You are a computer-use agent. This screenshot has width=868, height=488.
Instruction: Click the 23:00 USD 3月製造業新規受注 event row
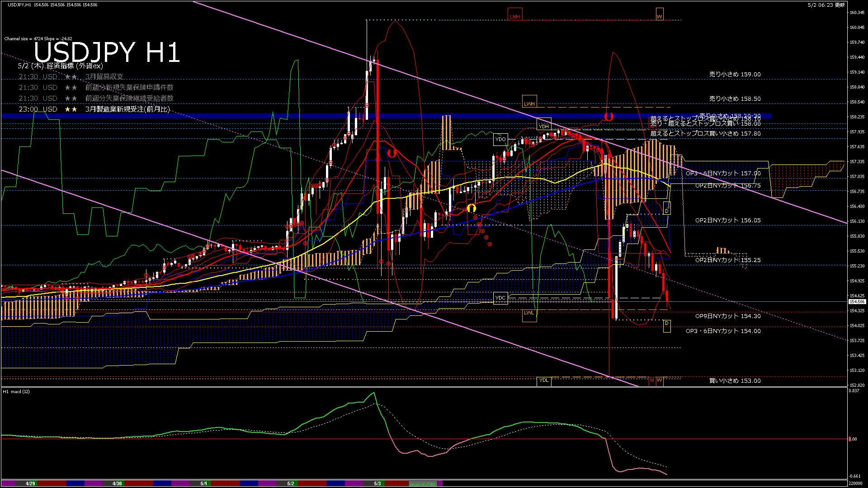(x=94, y=109)
